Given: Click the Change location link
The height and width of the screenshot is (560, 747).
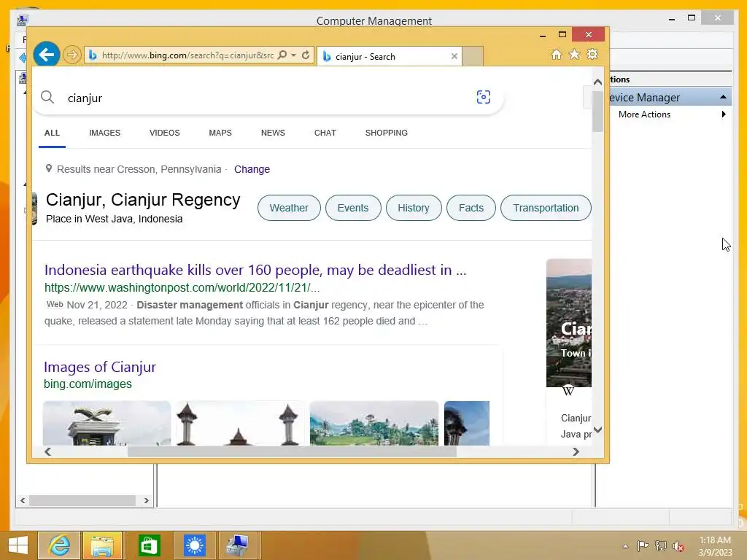Looking at the screenshot, I should tap(252, 169).
